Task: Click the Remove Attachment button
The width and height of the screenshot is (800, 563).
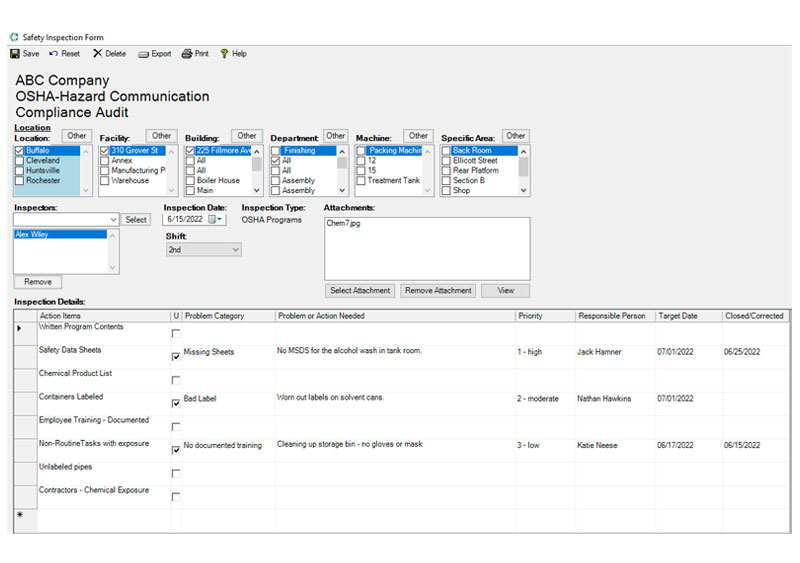Action: tap(438, 290)
